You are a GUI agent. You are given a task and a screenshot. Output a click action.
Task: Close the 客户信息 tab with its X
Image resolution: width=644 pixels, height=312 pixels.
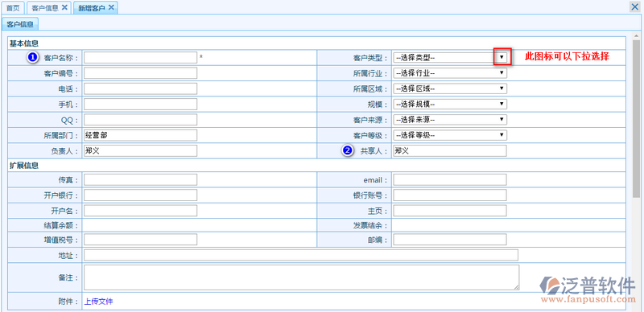(64, 7)
